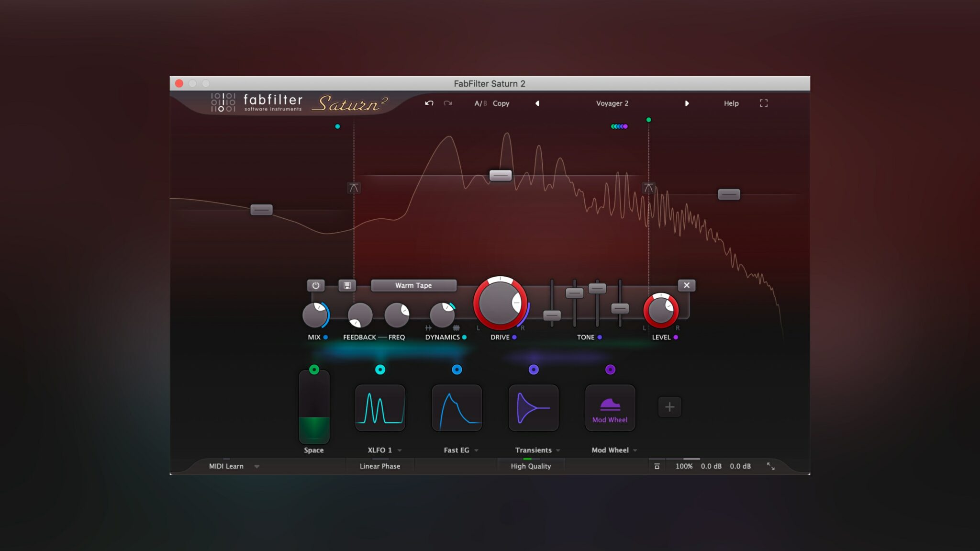980x551 pixels.
Task: Click the DYNAMICS knob
Action: click(442, 315)
